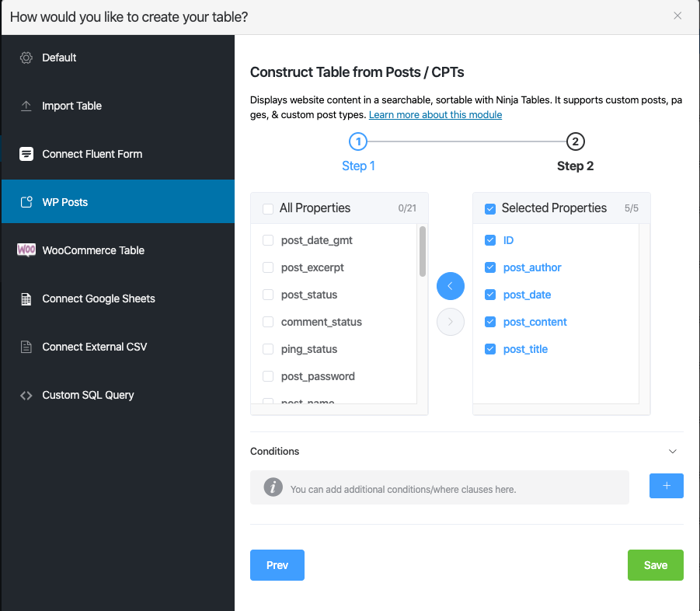
Task: Collapse the Conditions section chevron
Action: [673, 451]
